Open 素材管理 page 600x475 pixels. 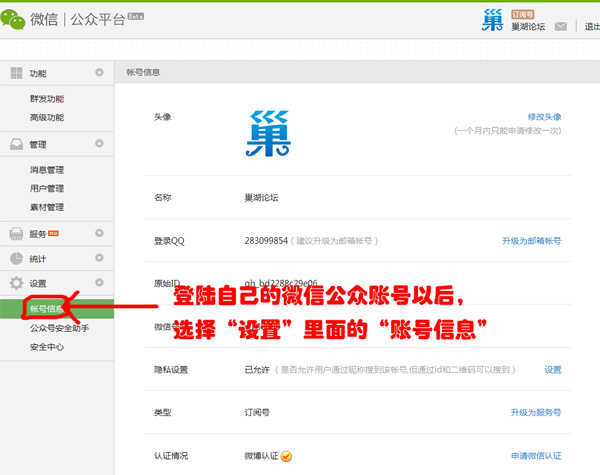pos(47,207)
